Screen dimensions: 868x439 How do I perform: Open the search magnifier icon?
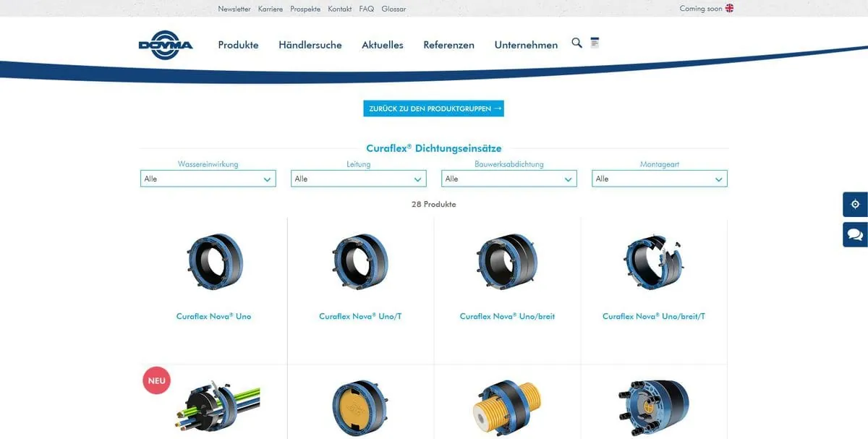576,43
